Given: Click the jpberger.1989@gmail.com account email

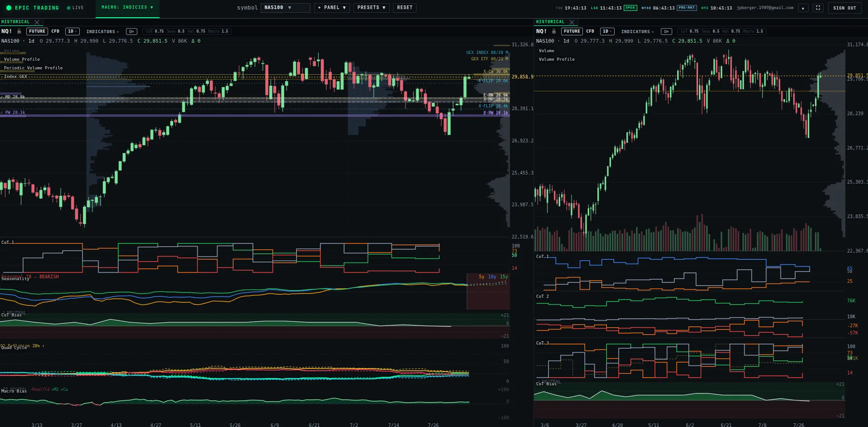Looking at the screenshot, I should [x=765, y=8].
